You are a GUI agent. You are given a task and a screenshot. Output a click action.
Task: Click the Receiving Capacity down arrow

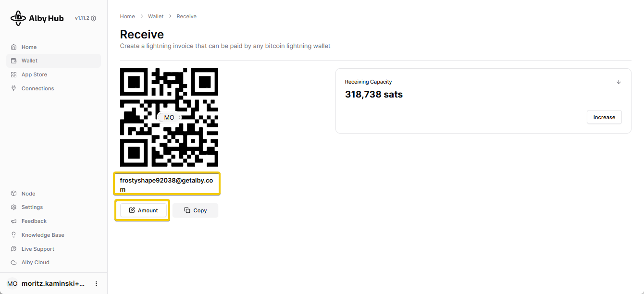pos(619,82)
